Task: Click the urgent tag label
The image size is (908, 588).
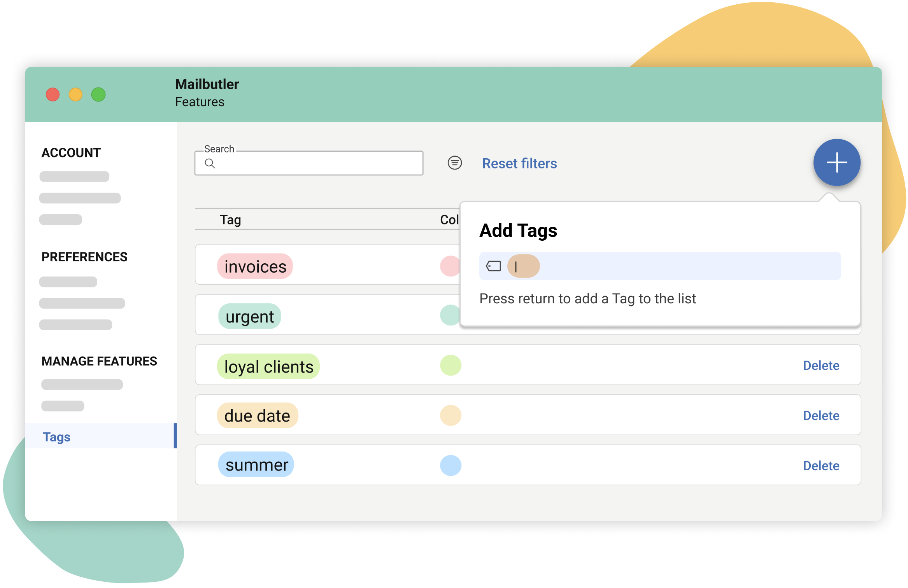Action: pyautogui.click(x=249, y=316)
